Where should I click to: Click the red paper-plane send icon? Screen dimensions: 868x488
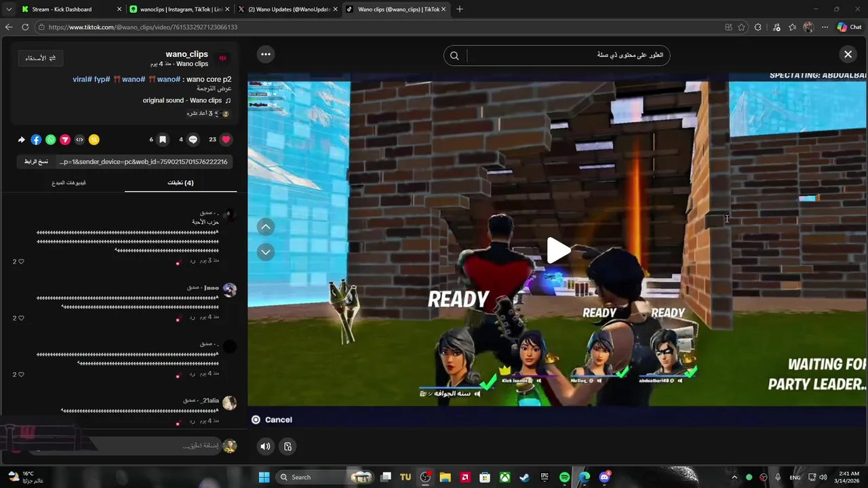65,140
